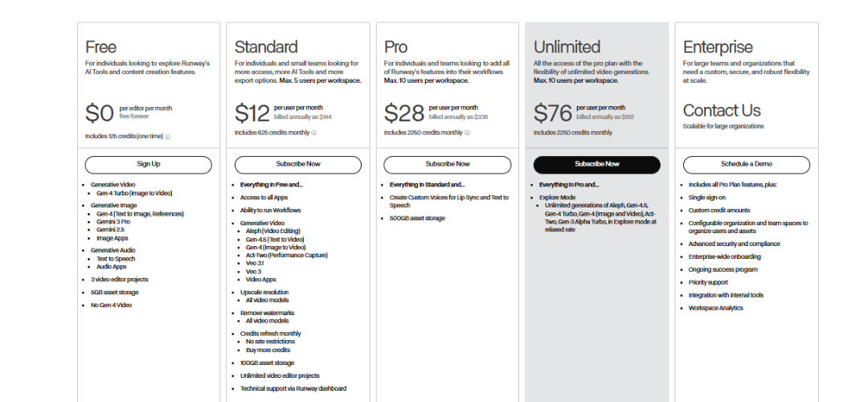Click the Explore Mode feature item
Screen dimensions: 868x402
tap(555, 196)
